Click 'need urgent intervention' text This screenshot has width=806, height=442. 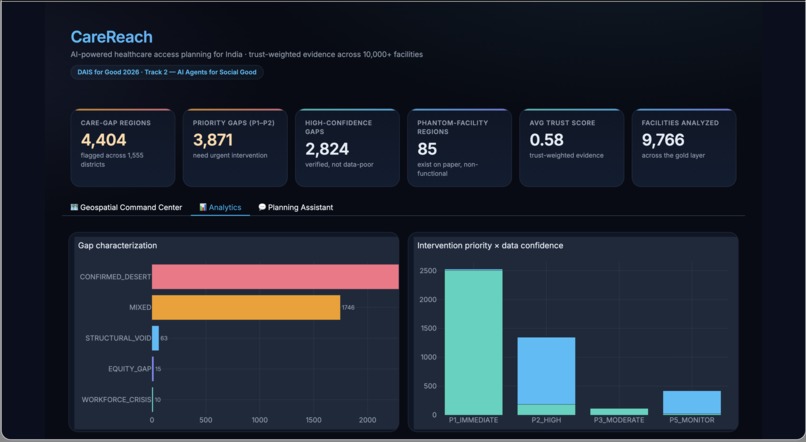pyautogui.click(x=230, y=155)
